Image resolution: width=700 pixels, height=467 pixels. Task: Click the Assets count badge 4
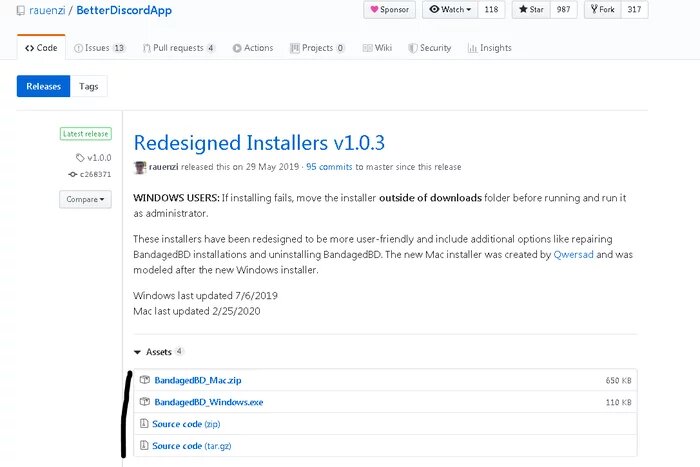tap(179, 351)
